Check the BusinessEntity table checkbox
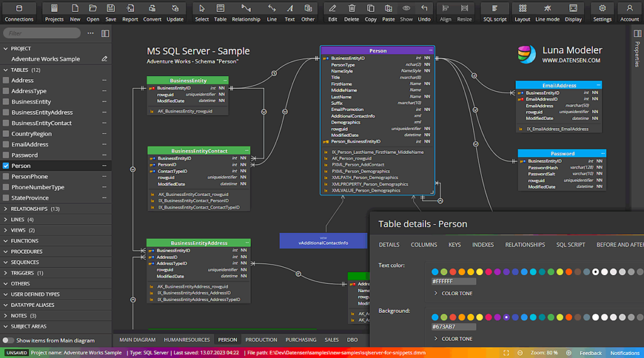Image resolution: width=644 pixels, height=358 pixels. pyautogui.click(x=6, y=102)
